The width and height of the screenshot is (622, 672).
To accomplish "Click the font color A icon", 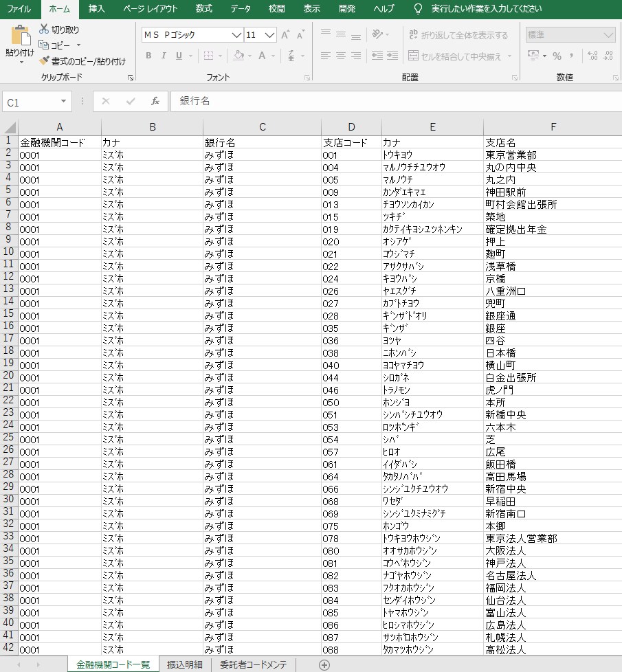I will pyautogui.click(x=262, y=55).
